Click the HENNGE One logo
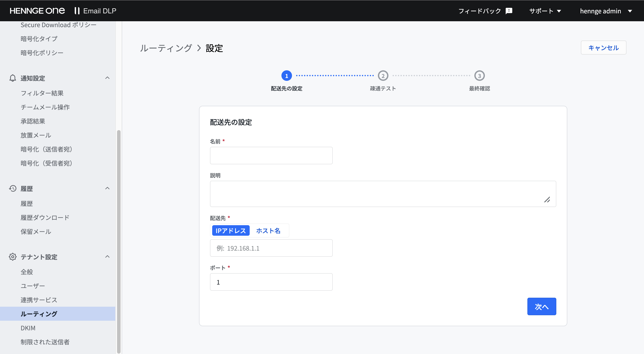The width and height of the screenshot is (644, 354). coord(37,11)
